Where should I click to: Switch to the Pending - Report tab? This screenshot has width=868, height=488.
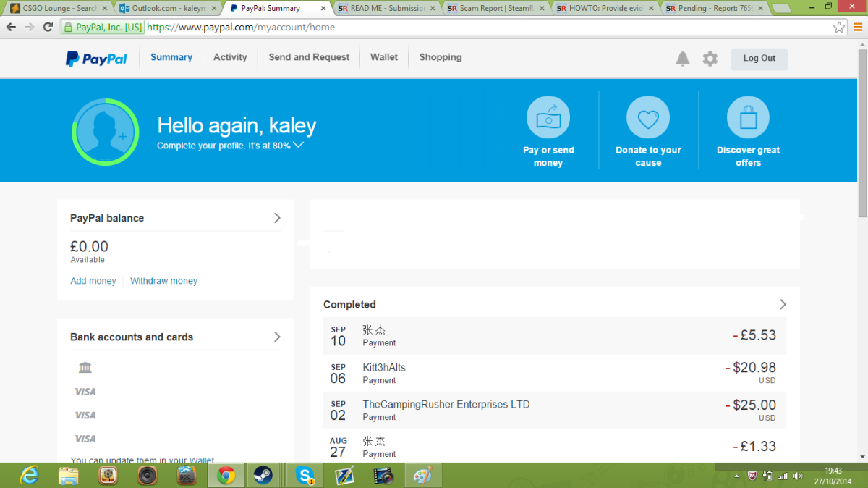pos(715,8)
